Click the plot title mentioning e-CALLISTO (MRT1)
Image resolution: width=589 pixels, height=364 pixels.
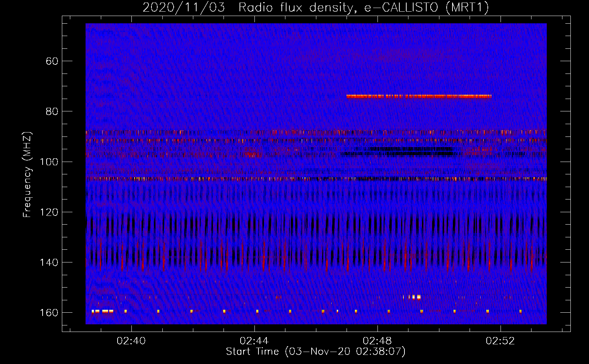(x=316, y=7)
